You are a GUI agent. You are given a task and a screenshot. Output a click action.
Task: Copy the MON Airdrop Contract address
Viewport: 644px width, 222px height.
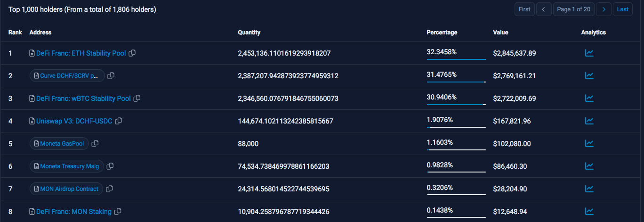[109, 189]
